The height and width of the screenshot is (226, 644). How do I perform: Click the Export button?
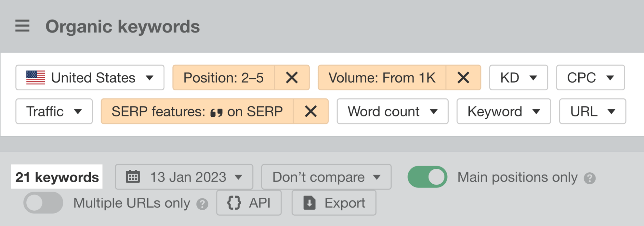(334, 203)
